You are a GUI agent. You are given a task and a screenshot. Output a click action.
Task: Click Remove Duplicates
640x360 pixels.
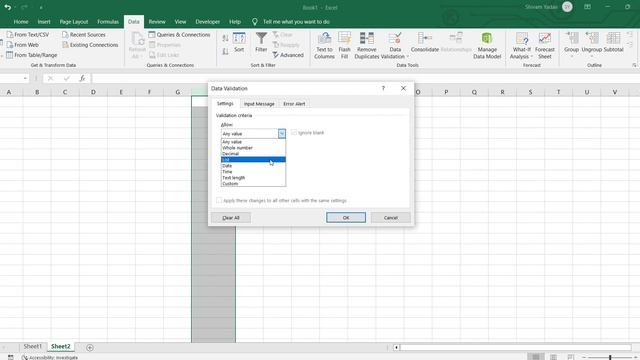367,45
